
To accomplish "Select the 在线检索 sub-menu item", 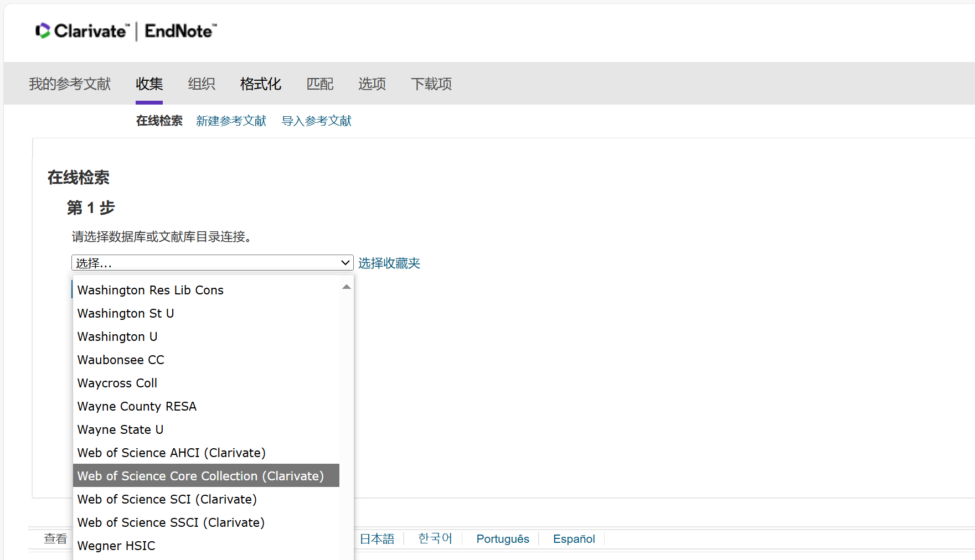I will (x=159, y=121).
